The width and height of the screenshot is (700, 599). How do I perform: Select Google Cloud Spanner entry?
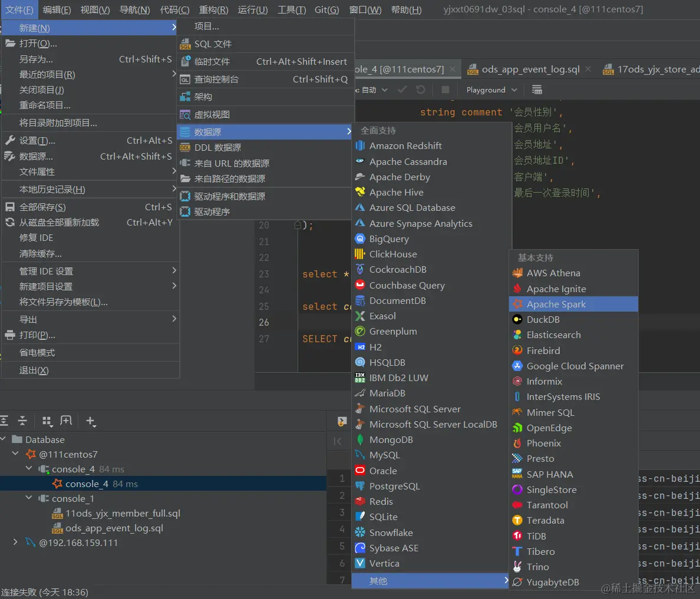(x=573, y=366)
